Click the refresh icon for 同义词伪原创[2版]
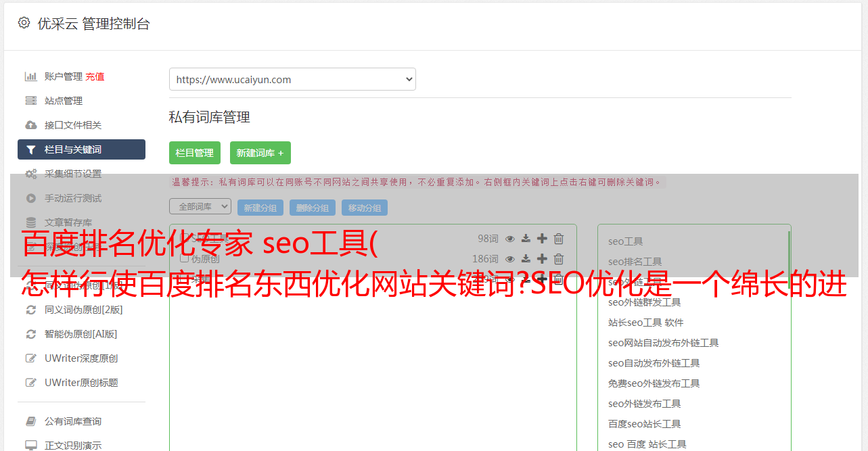This screenshot has width=868, height=451. click(x=31, y=310)
